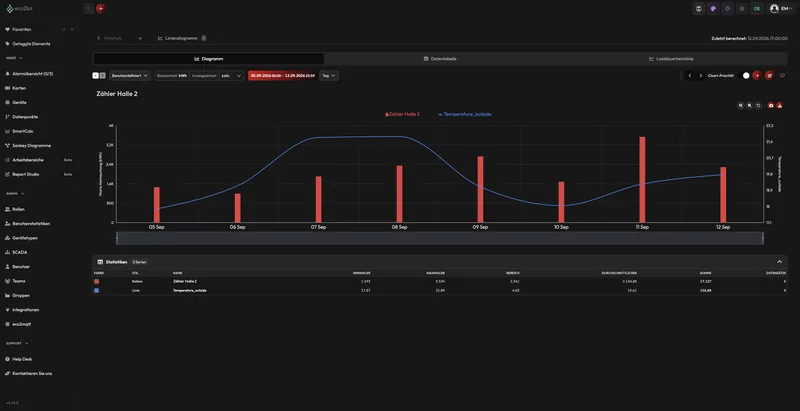Click the Vorschub breadcrumb
800x411 pixels.
pos(110,38)
